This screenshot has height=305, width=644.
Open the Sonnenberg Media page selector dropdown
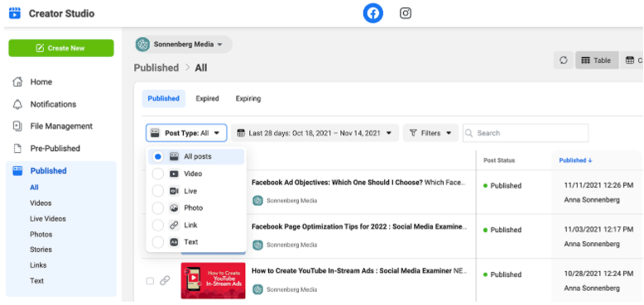(183, 45)
